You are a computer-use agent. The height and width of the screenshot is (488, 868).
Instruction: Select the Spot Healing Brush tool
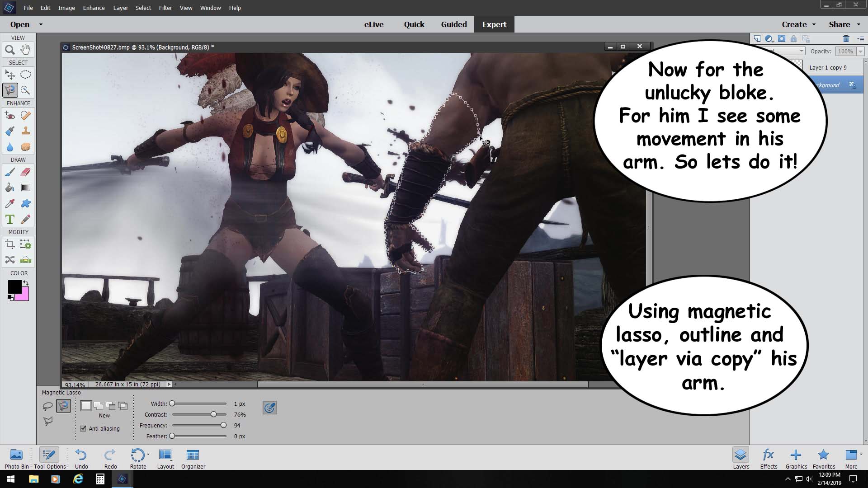tap(26, 116)
